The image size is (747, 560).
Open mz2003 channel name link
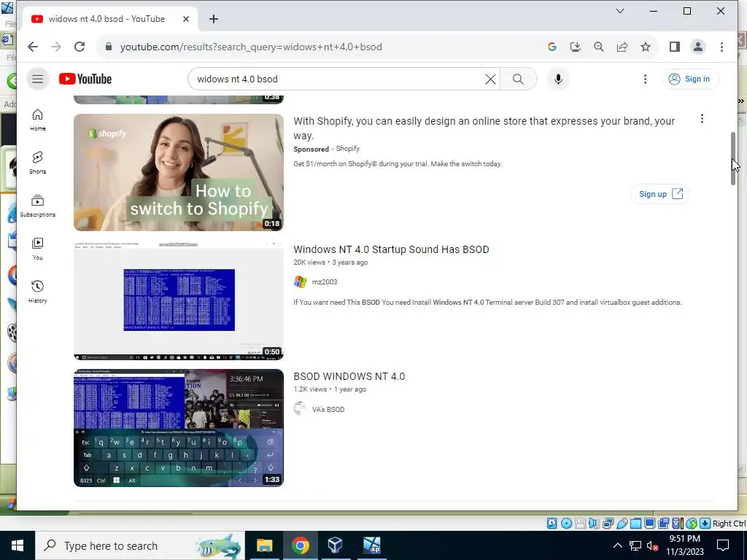click(325, 282)
